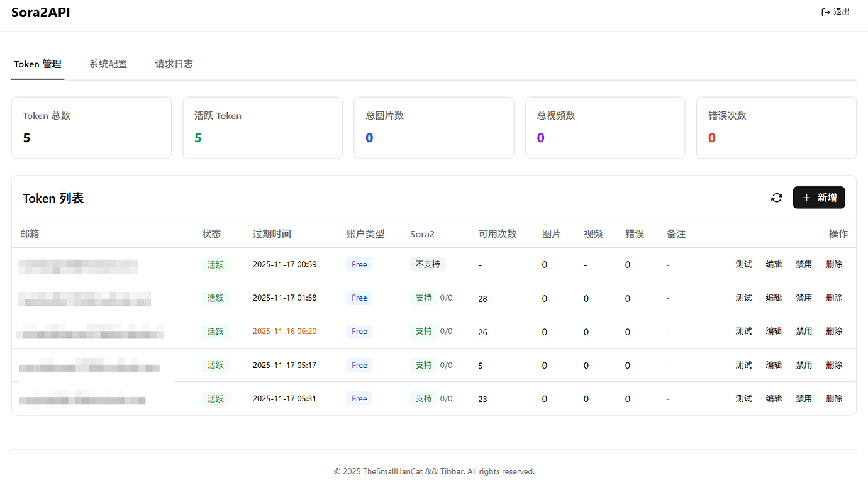Click 测试 in the row expiring 2025-11-17 01:58
Image resolution: width=868 pixels, height=487 pixels.
(743, 298)
